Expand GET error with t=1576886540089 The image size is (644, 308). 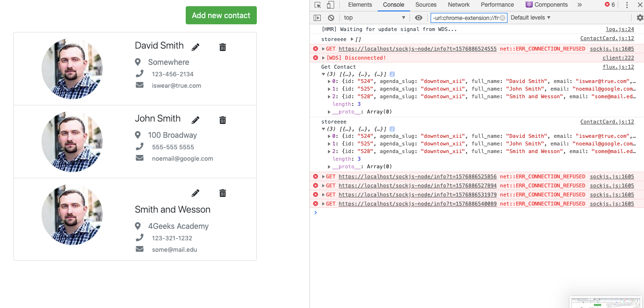[323, 204]
